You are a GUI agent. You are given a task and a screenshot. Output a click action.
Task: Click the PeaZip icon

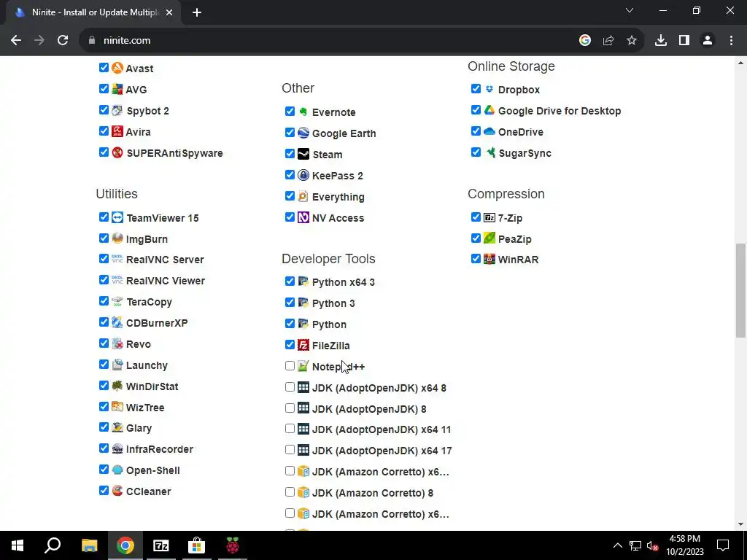pos(489,238)
